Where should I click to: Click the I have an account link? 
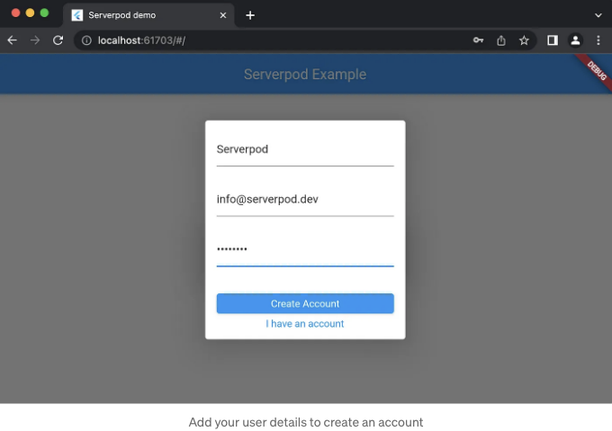coord(305,324)
